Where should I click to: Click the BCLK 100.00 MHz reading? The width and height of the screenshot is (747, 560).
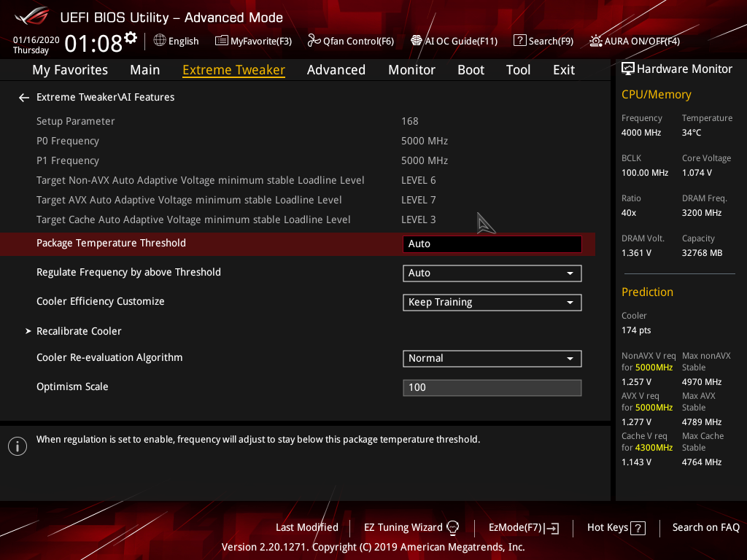645,173
